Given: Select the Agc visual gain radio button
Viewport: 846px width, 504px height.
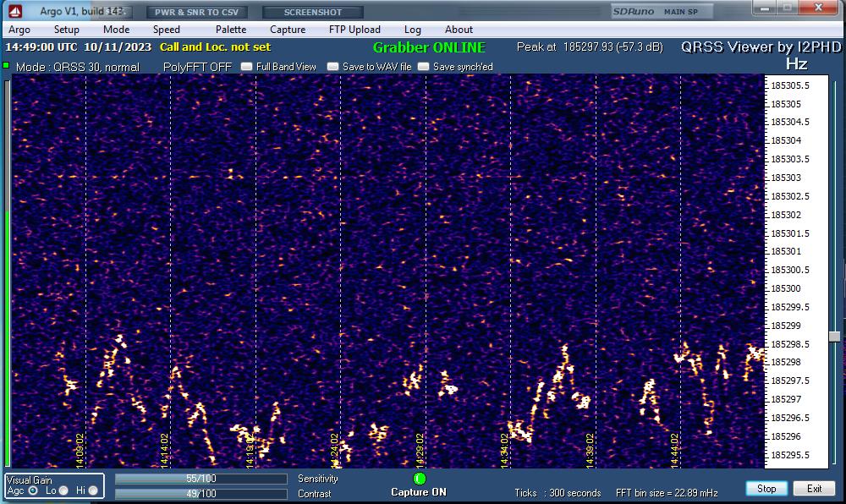Looking at the screenshot, I should coord(33,490).
